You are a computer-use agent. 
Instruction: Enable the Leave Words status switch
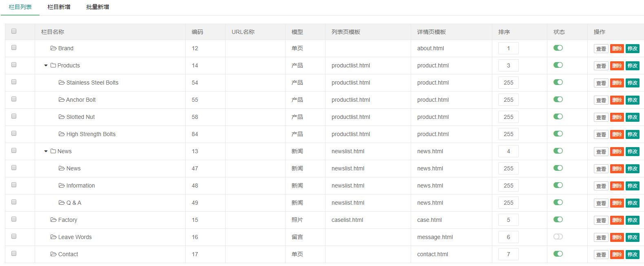pyautogui.click(x=558, y=237)
